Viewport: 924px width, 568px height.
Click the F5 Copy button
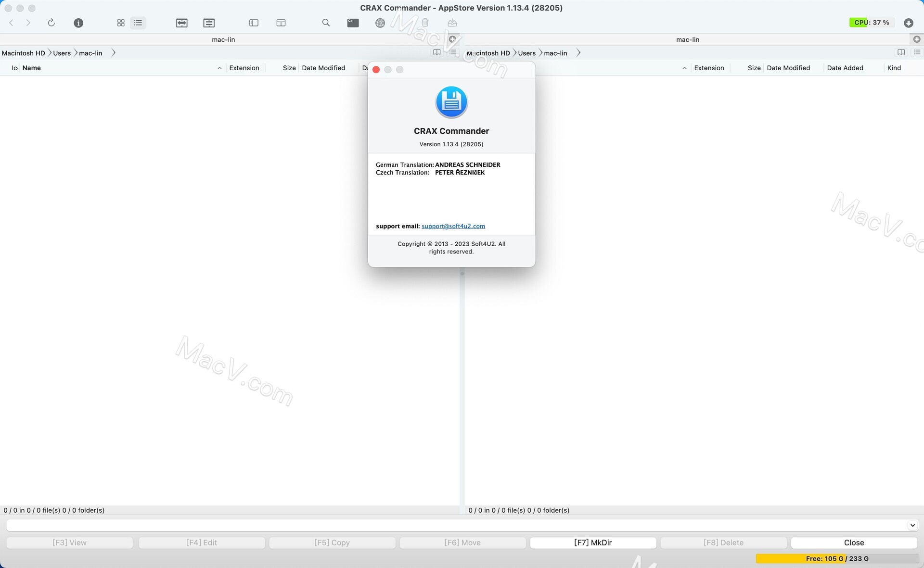(332, 543)
